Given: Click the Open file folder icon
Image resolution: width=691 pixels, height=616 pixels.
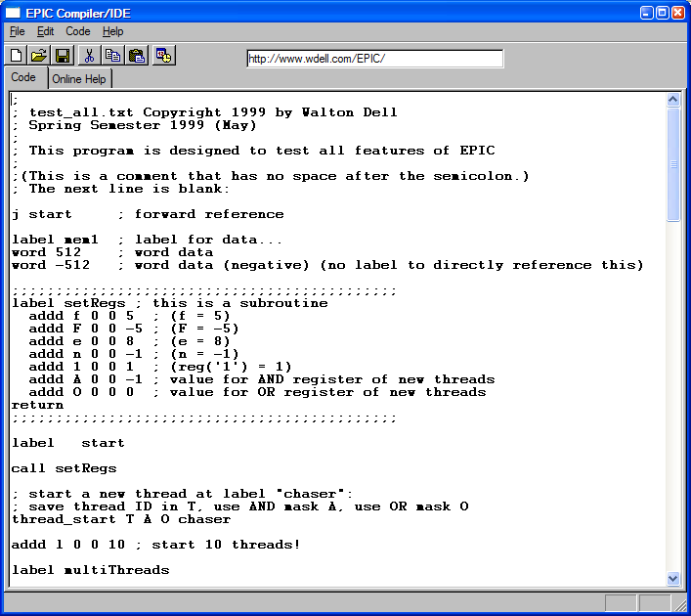Looking at the screenshot, I should tap(39, 56).
